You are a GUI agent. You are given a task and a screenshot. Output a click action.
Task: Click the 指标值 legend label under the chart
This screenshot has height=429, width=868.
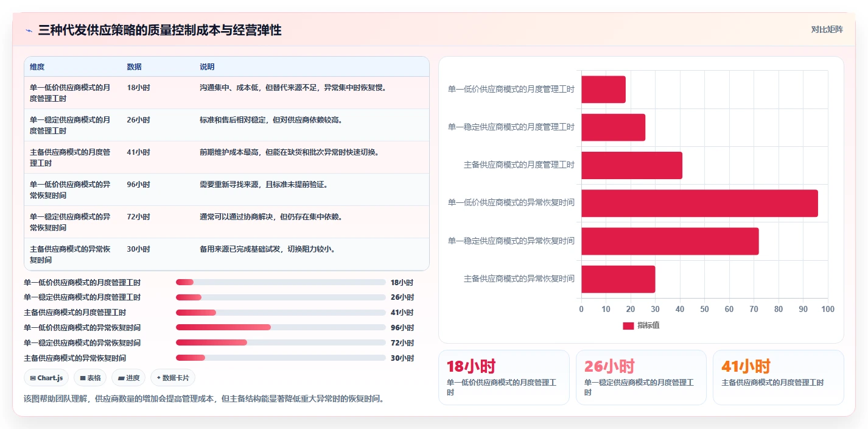(x=648, y=325)
